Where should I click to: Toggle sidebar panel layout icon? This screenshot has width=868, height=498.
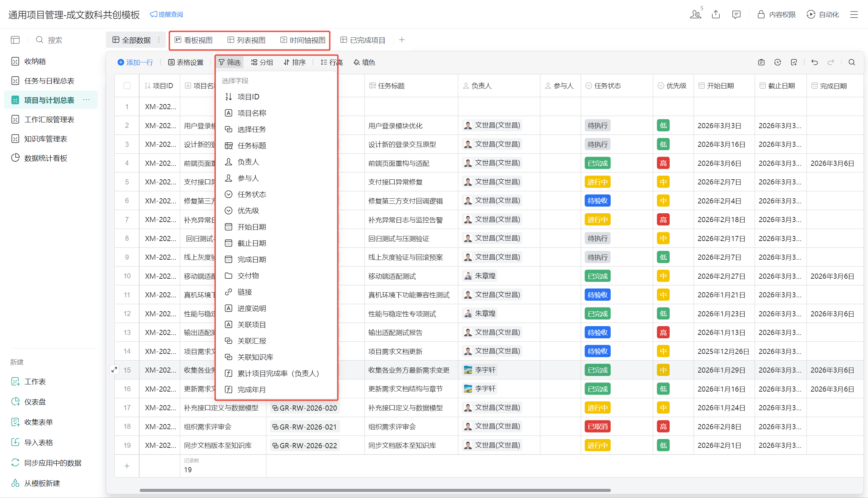pyautogui.click(x=15, y=40)
